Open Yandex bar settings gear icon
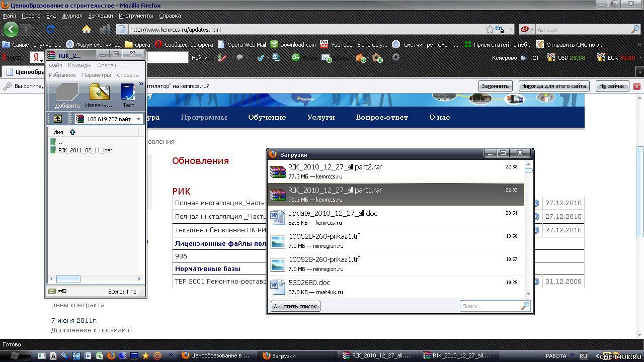This screenshot has height=362, width=644. pyautogui.click(x=396, y=57)
